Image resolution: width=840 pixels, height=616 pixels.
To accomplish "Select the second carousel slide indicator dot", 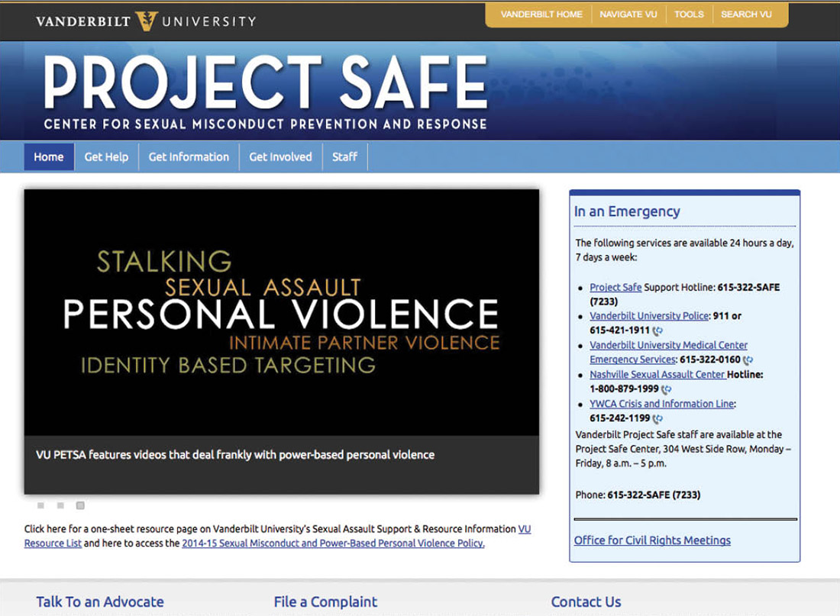I will pos(60,505).
